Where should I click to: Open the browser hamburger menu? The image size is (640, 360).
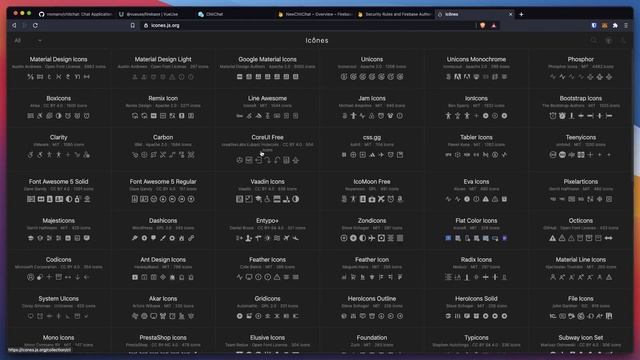(x=626, y=25)
